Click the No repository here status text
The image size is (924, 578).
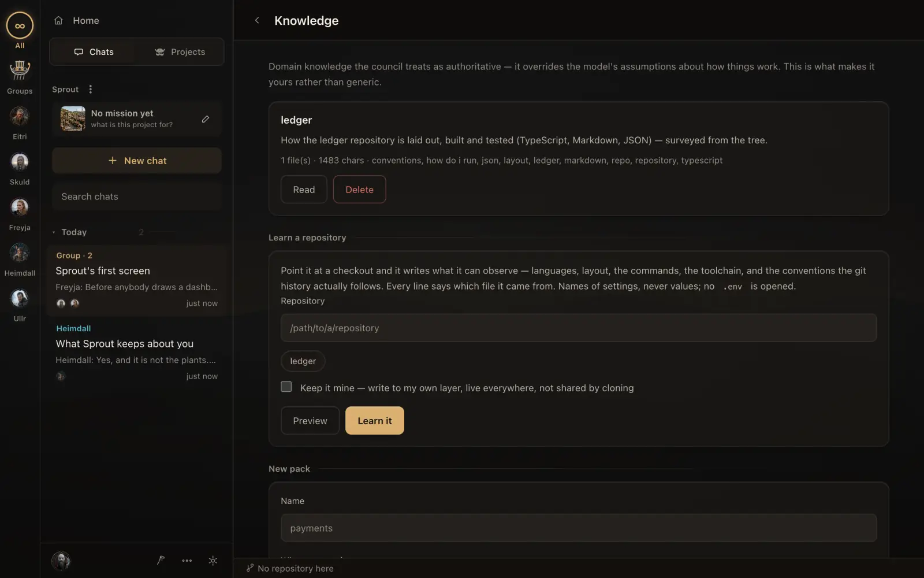(x=296, y=569)
